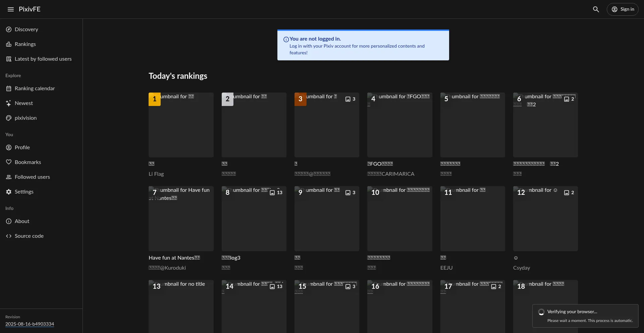Viewport: 644px width, 333px height.
Task: Click the page-count icon on rank 3
Action: pyautogui.click(x=348, y=99)
